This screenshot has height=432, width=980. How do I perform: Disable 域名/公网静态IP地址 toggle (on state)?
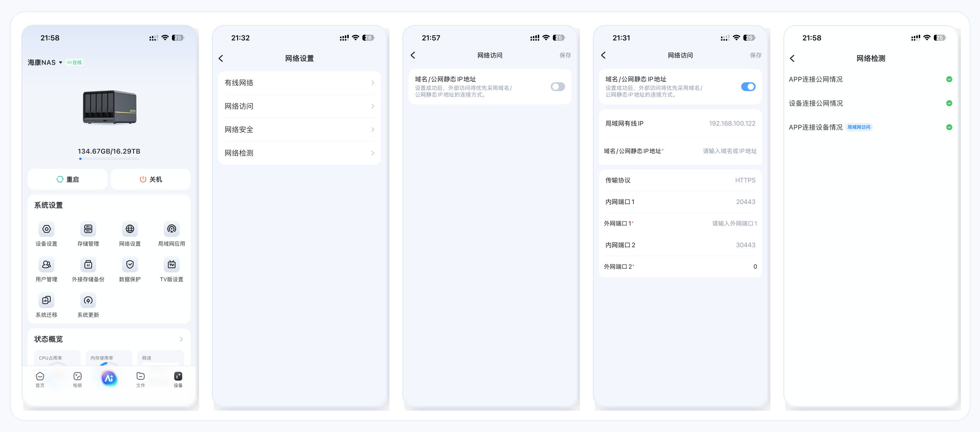tap(748, 87)
